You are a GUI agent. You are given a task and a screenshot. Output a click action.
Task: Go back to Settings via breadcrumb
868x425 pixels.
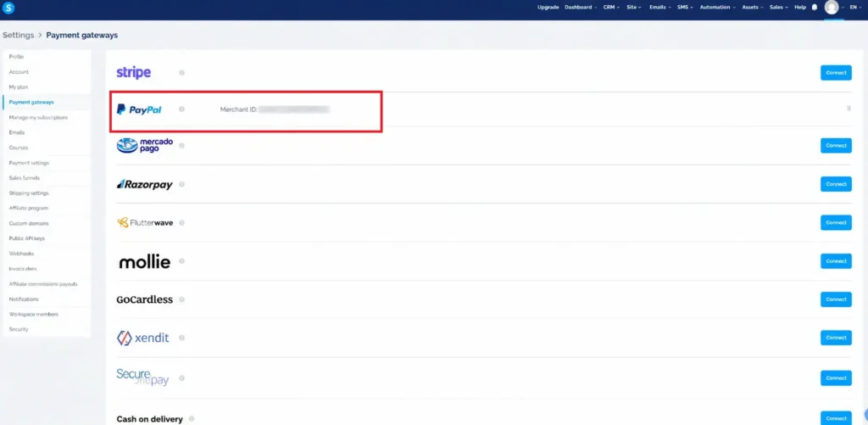pyautogui.click(x=19, y=35)
